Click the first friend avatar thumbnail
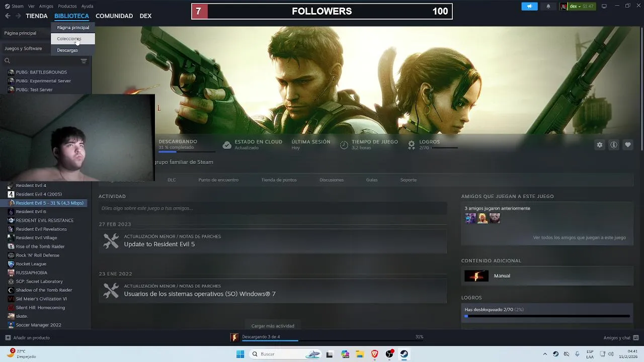This screenshot has width=644, height=362. click(470, 218)
